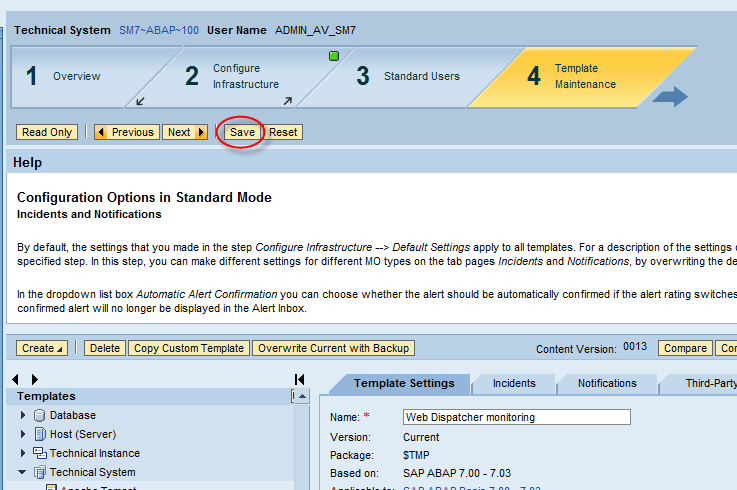This screenshot has width=737, height=490.
Task: Expand the Database tree node
Action: (23, 415)
